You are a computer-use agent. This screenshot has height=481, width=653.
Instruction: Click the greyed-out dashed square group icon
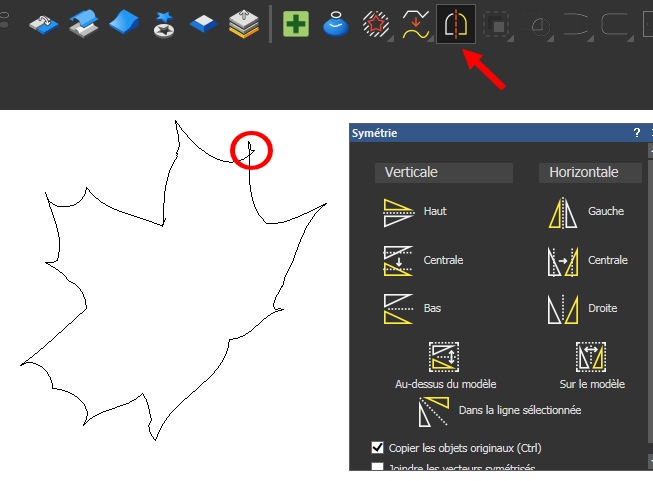496,25
